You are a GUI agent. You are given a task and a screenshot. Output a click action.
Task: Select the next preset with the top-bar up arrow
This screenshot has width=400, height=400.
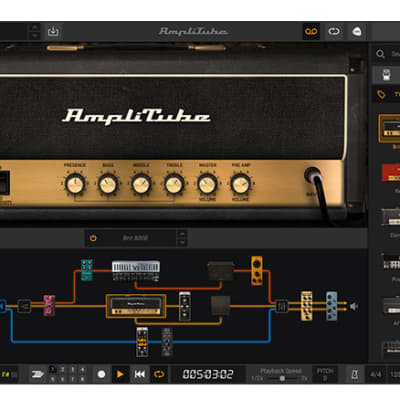(35, 27)
